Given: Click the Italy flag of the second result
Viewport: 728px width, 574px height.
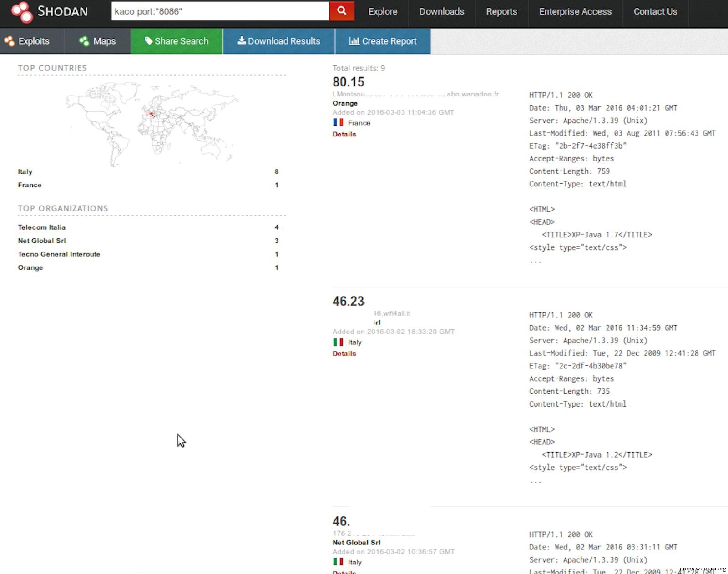Looking at the screenshot, I should click(x=338, y=342).
